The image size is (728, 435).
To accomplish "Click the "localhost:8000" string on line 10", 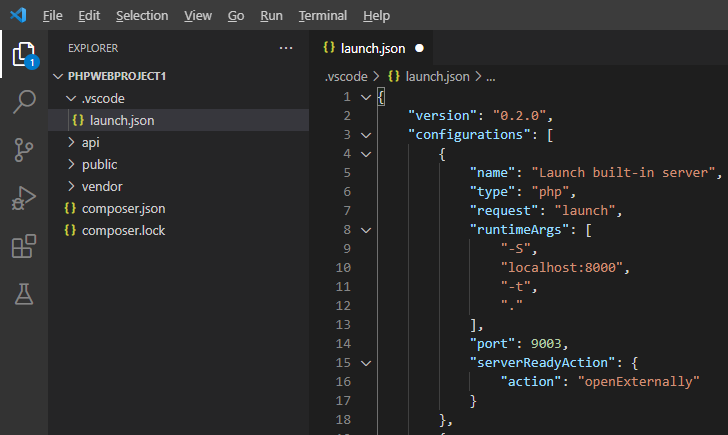I will click(x=562, y=267).
